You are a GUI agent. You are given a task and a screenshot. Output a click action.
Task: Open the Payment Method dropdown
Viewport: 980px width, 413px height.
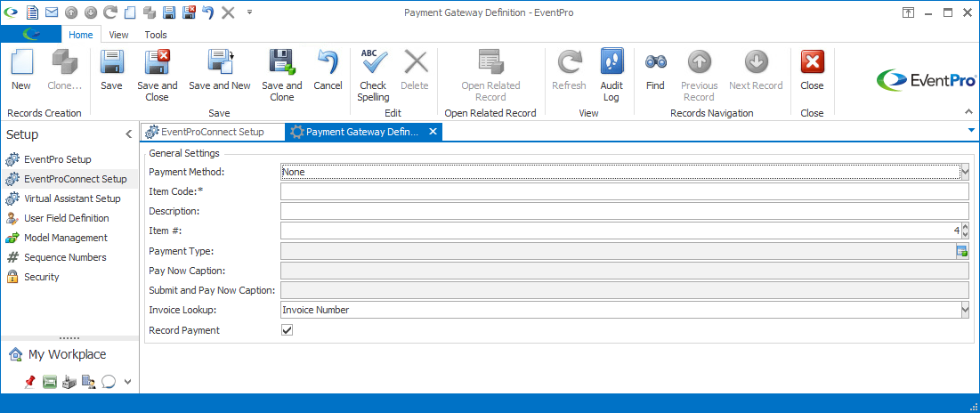pyautogui.click(x=965, y=171)
